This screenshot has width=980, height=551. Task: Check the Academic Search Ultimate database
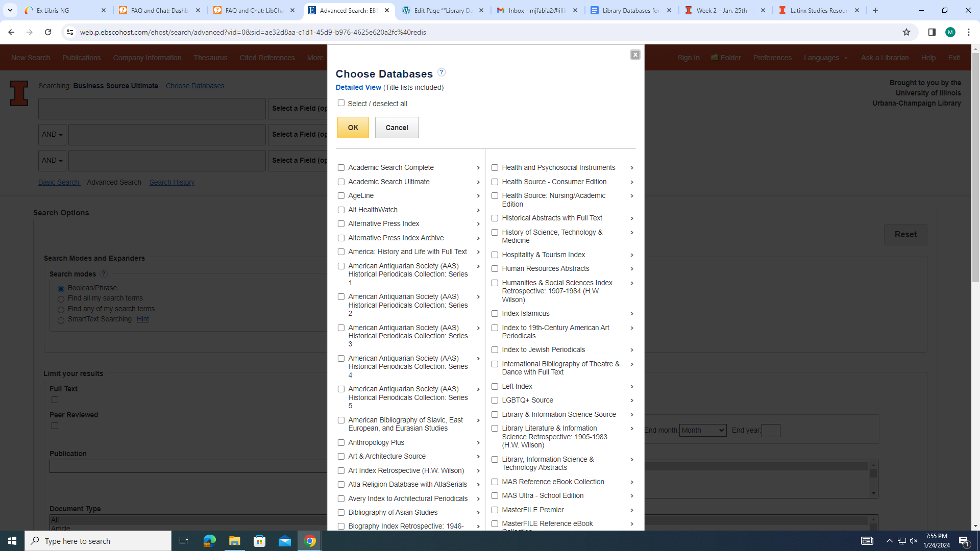(341, 182)
